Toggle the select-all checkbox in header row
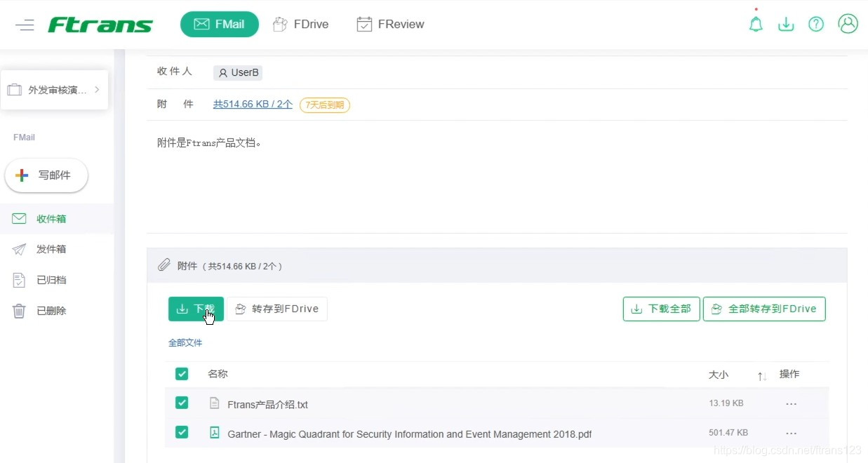 (182, 374)
